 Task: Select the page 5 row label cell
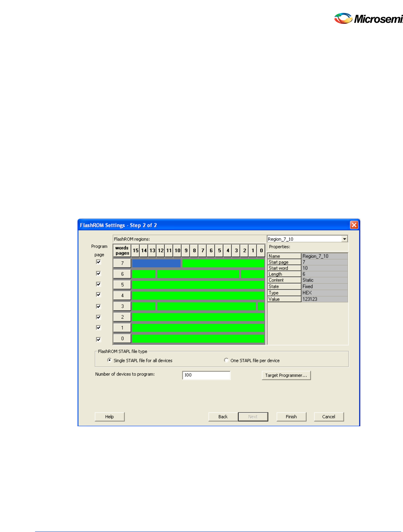[122, 284]
